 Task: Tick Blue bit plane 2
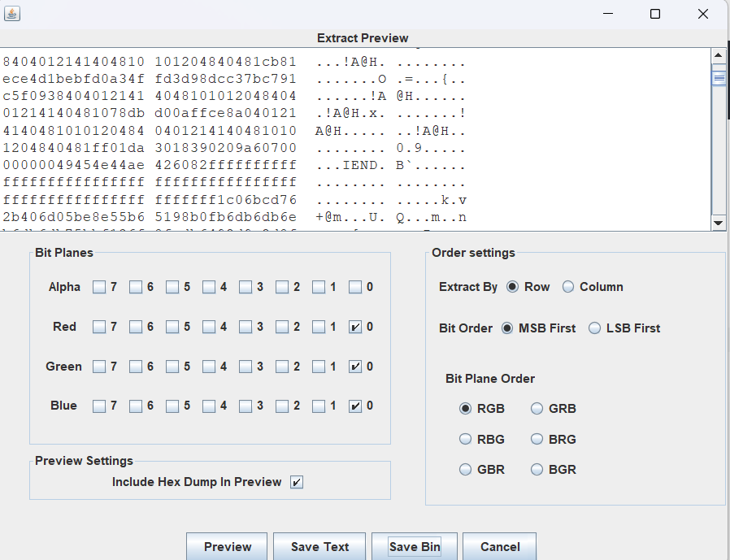281,406
